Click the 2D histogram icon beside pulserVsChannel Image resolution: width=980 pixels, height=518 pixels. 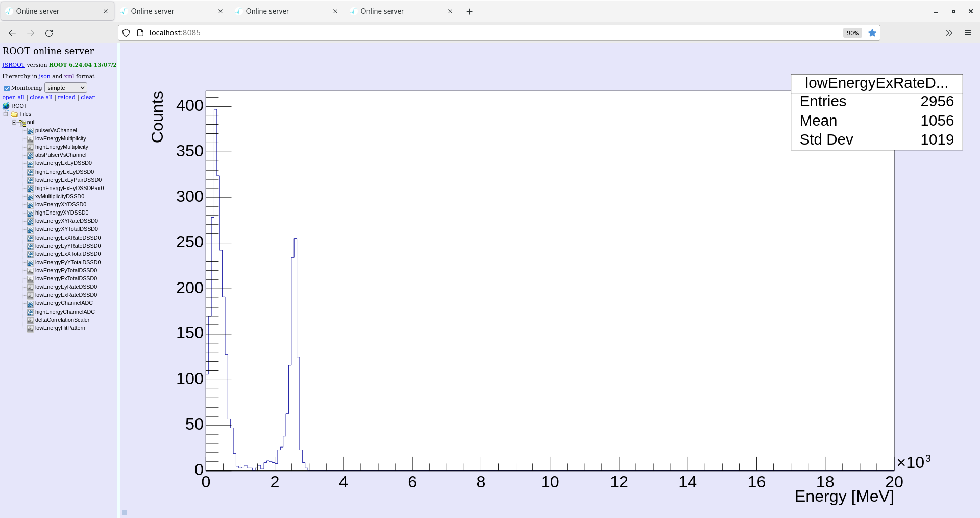click(30, 131)
